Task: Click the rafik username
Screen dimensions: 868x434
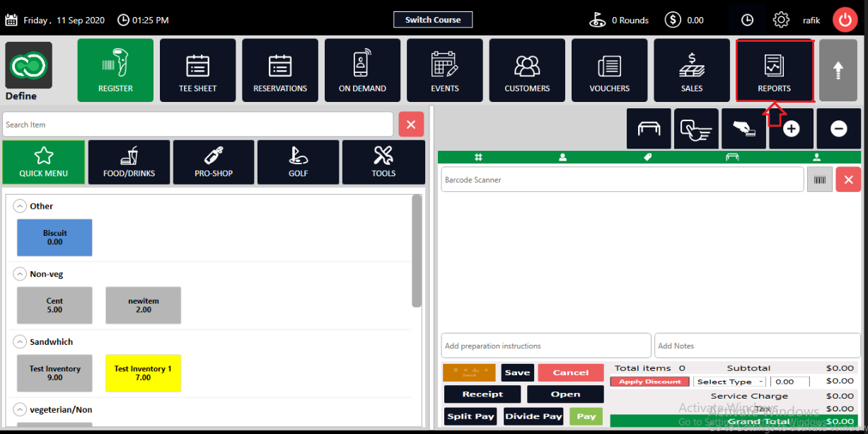Action: pyautogui.click(x=811, y=20)
